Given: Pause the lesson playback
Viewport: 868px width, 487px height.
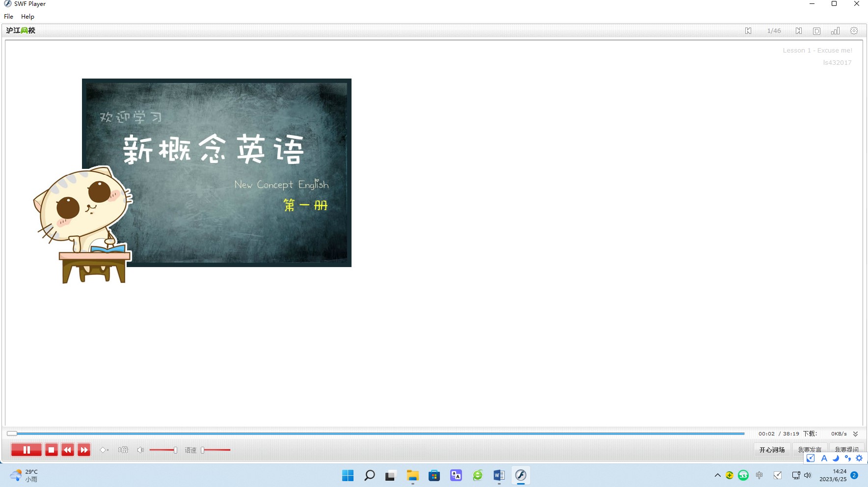Looking at the screenshot, I should [x=27, y=450].
